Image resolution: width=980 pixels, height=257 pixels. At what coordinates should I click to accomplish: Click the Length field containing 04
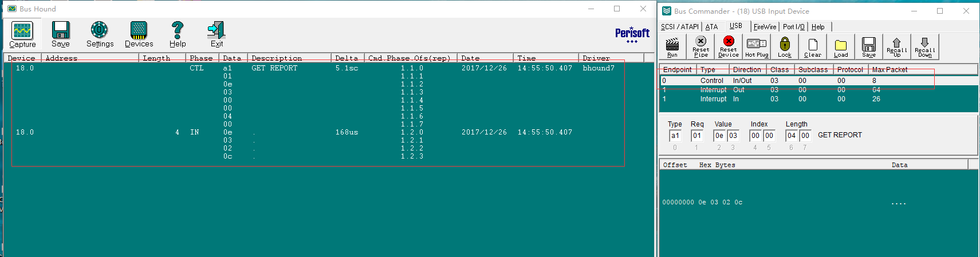pos(791,136)
